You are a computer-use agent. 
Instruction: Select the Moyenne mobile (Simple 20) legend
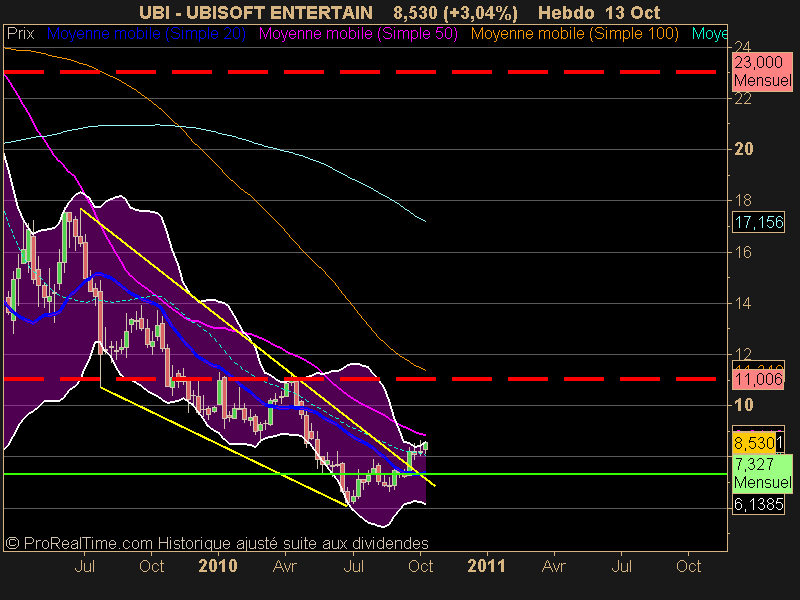click(x=146, y=34)
